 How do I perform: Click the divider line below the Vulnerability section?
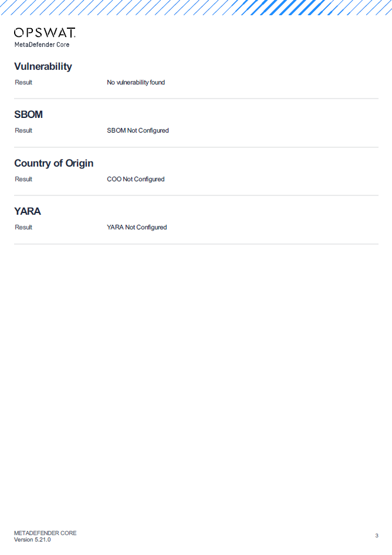pyautogui.click(x=196, y=99)
